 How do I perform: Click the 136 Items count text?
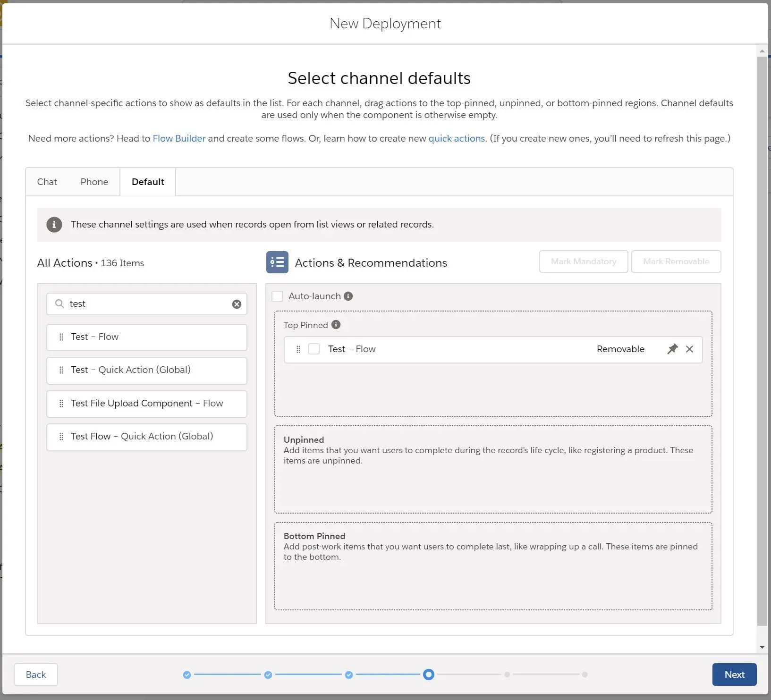122,263
